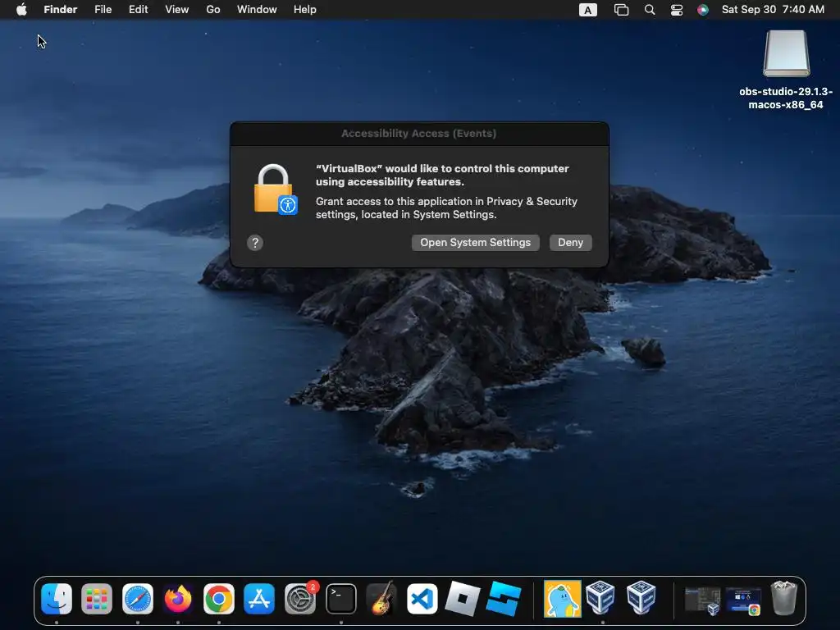The width and height of the screenshot is (840, 630).
Task: Click the Open System Settings button
Action: coord(475,243)
